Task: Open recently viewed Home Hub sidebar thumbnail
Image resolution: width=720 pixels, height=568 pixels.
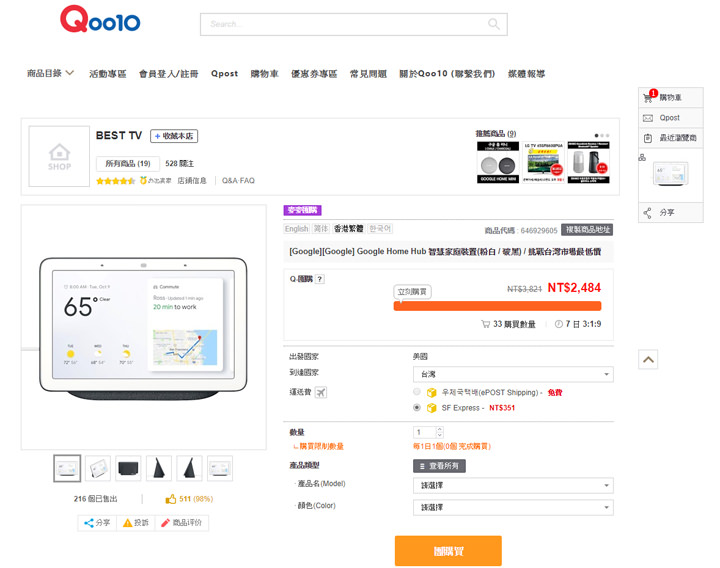Action: tap(671, 174)
